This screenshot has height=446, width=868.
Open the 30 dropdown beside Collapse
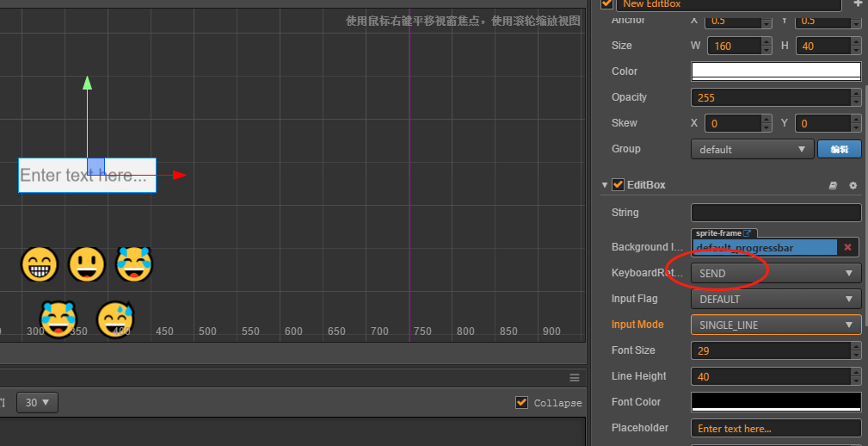[37, 403]
